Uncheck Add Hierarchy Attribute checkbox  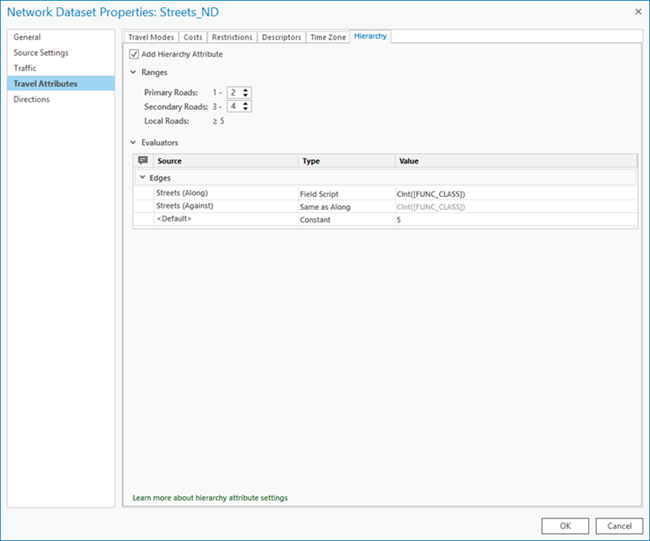click(x=135, y=54)
